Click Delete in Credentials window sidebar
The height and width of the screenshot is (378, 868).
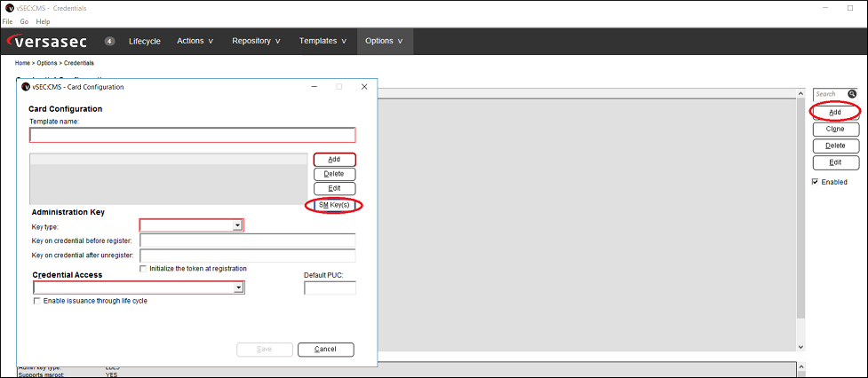(x=835, y=146)
